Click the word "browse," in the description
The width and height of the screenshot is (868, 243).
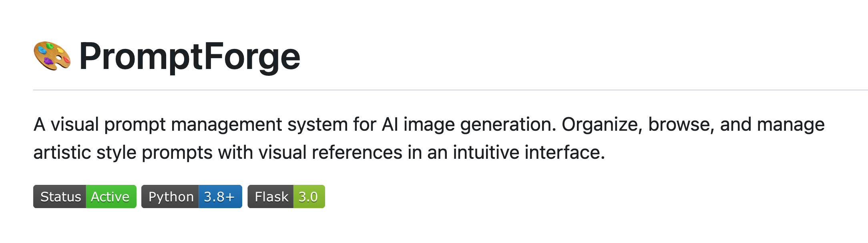pyautogui.click(x=681, y=125)
